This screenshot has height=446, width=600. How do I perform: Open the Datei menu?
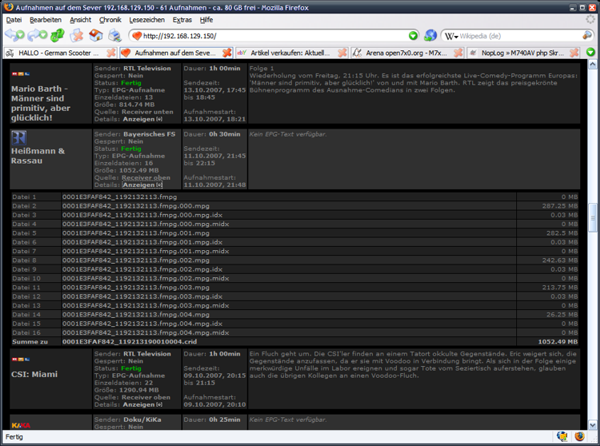14,20
